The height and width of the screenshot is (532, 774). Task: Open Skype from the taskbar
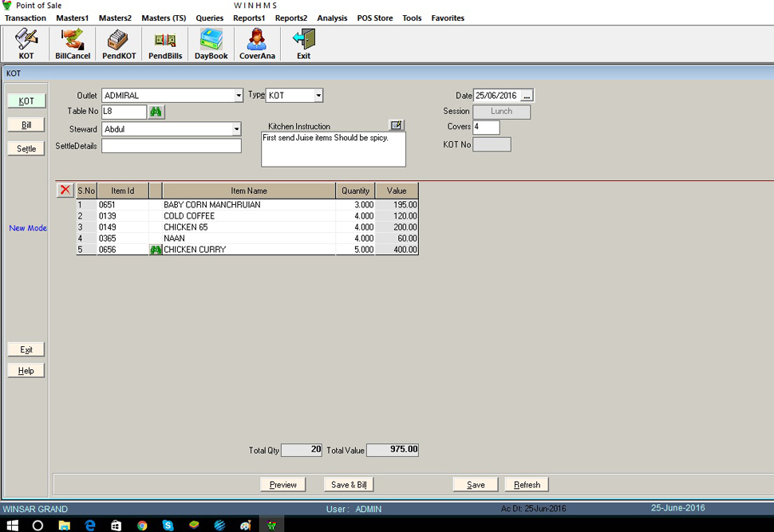click(168, 525)
